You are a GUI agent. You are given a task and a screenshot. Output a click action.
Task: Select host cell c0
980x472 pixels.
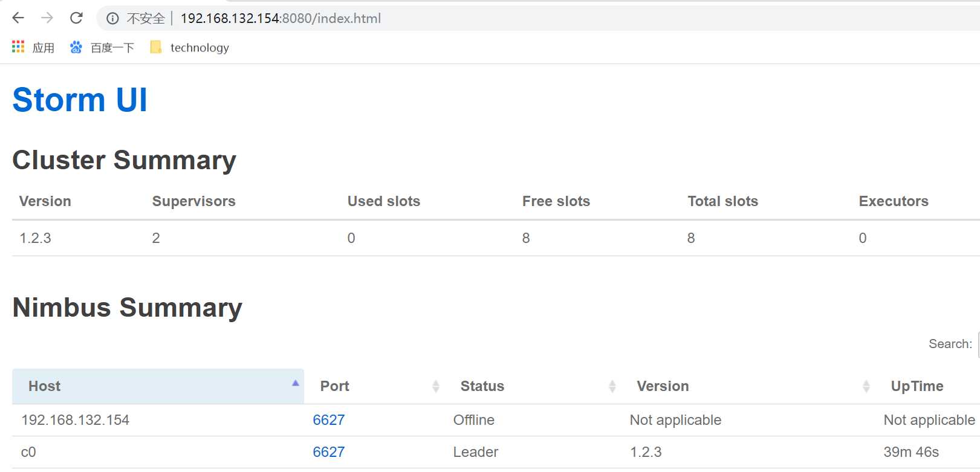click(28, 452)
